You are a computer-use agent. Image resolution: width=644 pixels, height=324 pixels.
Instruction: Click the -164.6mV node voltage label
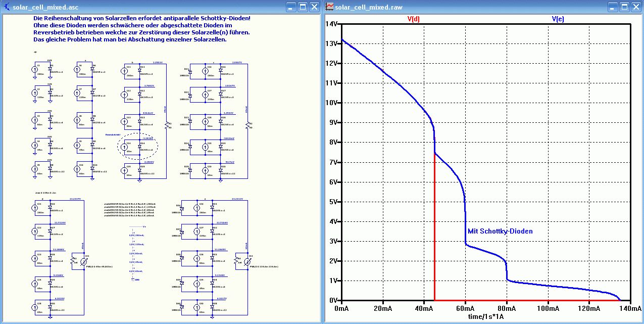[x=230, y=137]
